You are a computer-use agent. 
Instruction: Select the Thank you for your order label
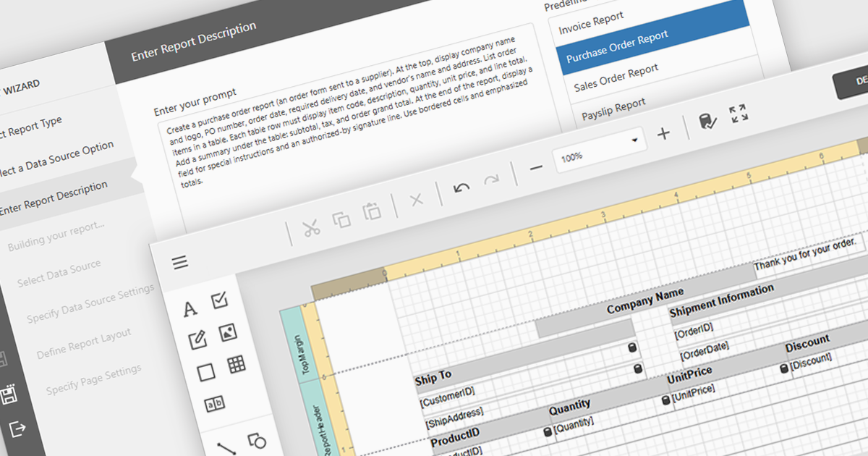806,253
